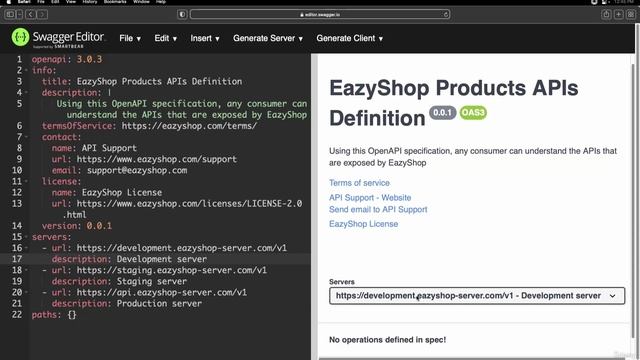This screenshot has height=360, width=640.
Task: Click the line number 22 in gutter
Action: point(17,315)
